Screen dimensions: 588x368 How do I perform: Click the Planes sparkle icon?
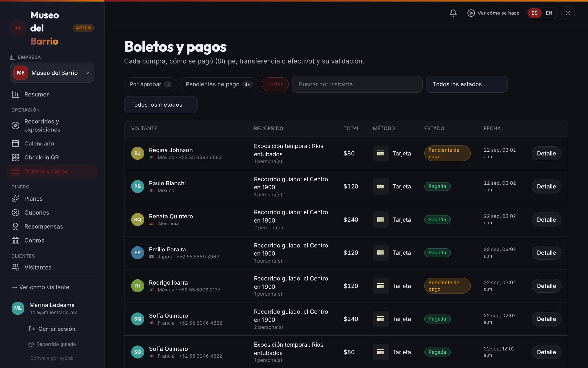pyautogui.click(x=15, y=199)
